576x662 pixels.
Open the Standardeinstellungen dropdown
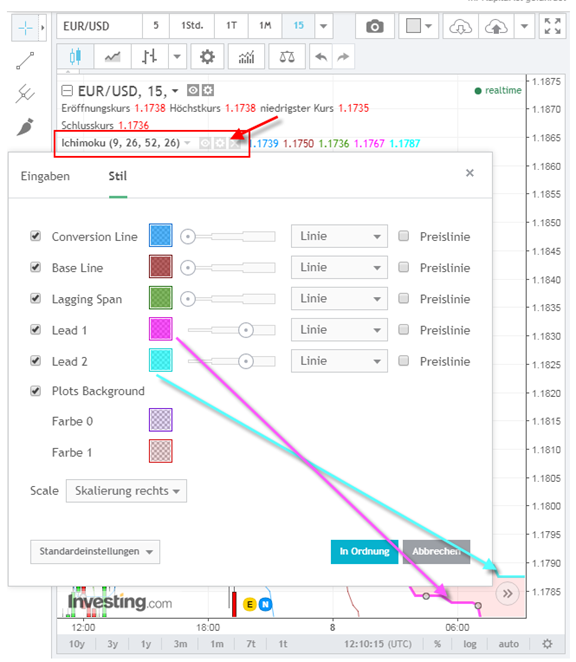(x=95, y=551)
